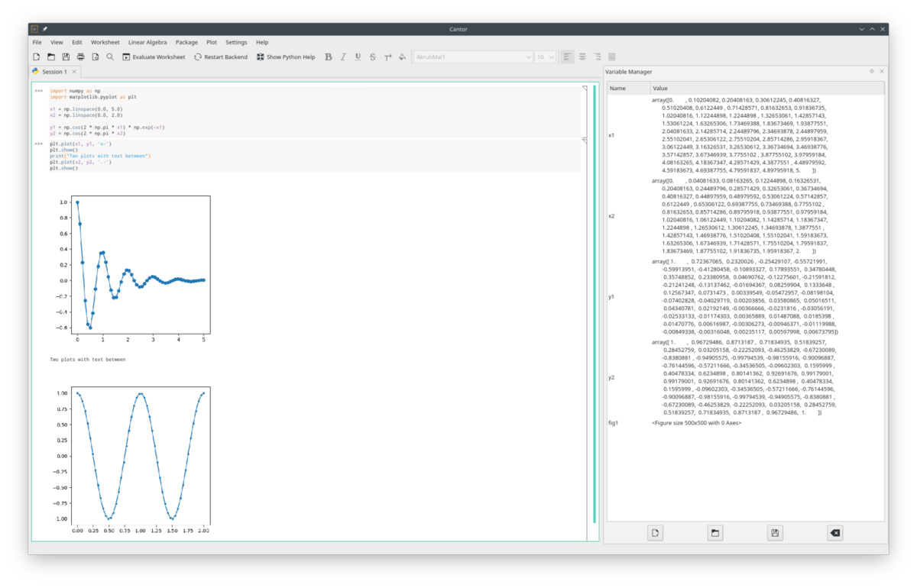Toggle strikethrough text formatting
Screen dimensions: 917x588
[x=372, y=57]
